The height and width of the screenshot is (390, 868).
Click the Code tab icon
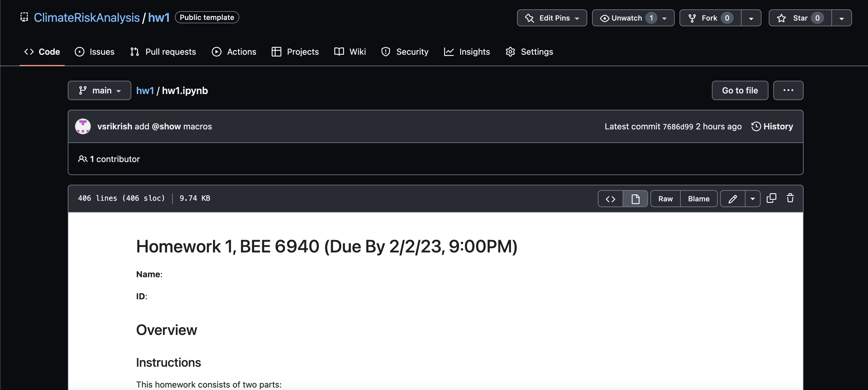28,51
